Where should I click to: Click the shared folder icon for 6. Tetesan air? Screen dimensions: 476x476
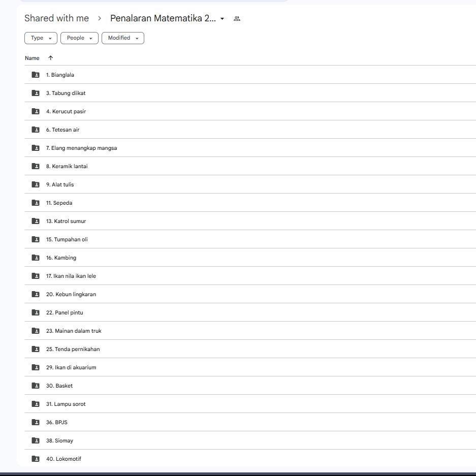[x=36, y=130]
